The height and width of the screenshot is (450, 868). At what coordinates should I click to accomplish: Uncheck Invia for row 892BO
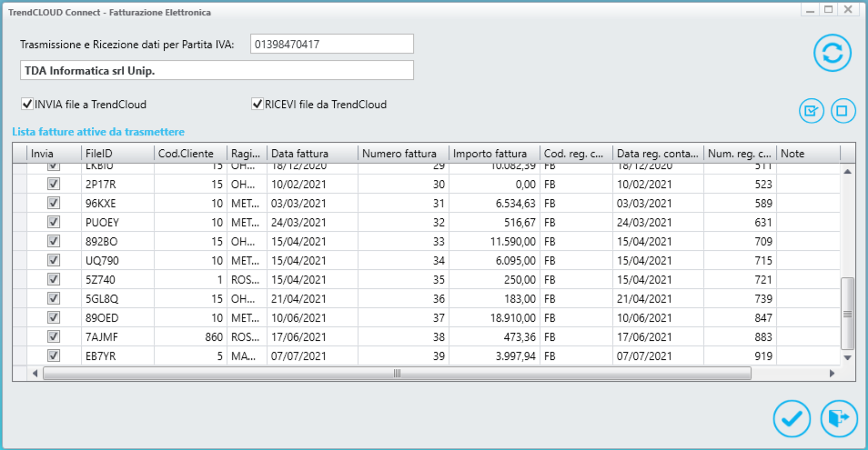54,241
